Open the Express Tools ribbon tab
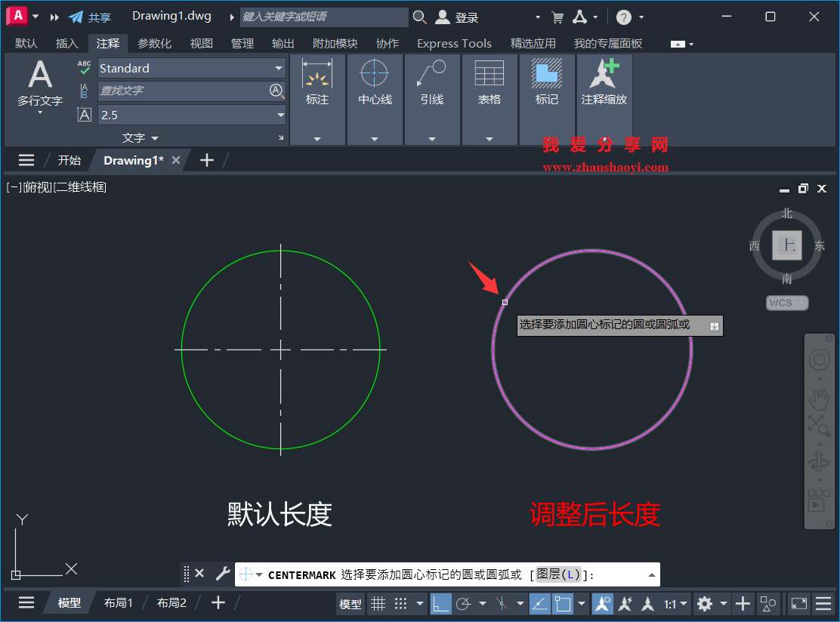 [454, 43]
